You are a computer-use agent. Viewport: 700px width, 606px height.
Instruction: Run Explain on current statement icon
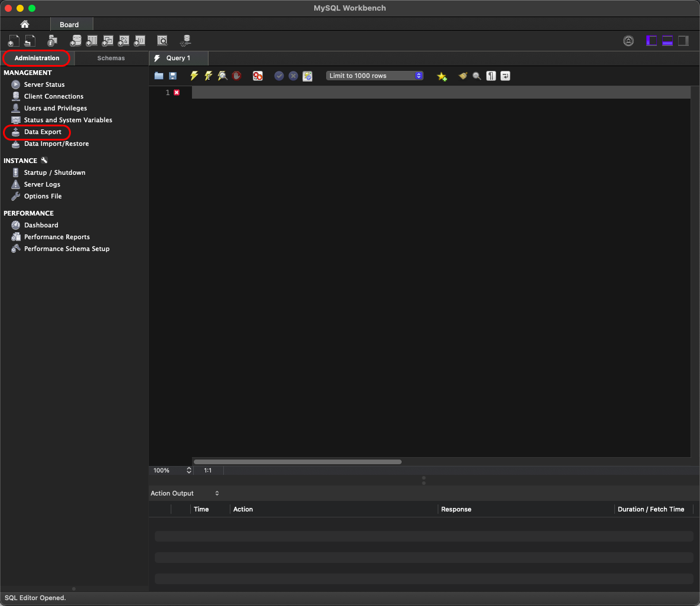(x=222, y=76)
